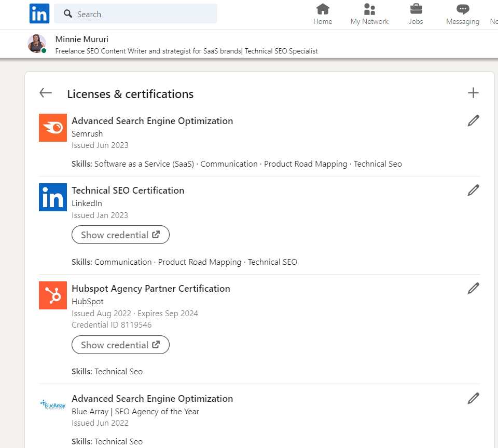Edit the Blue Array certification entry

pyautogui.click(x=473, y=399)
